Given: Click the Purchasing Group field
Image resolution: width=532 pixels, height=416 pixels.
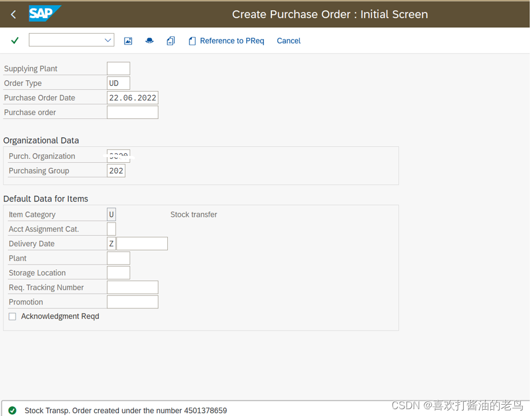Looking at the screenshot, I should click(x=116, y=171).
